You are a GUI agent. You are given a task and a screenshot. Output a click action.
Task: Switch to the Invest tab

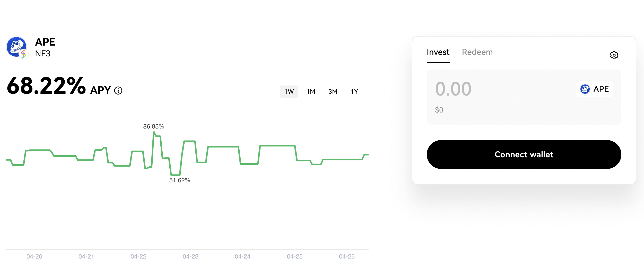pyautogui.click(x=438, y=52)
